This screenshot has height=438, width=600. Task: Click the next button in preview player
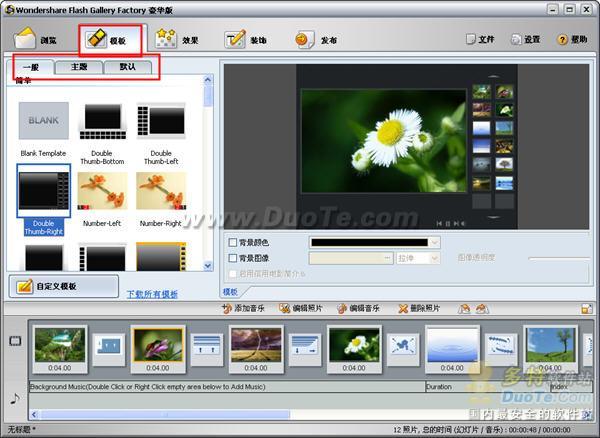click(x=456, y=223)
